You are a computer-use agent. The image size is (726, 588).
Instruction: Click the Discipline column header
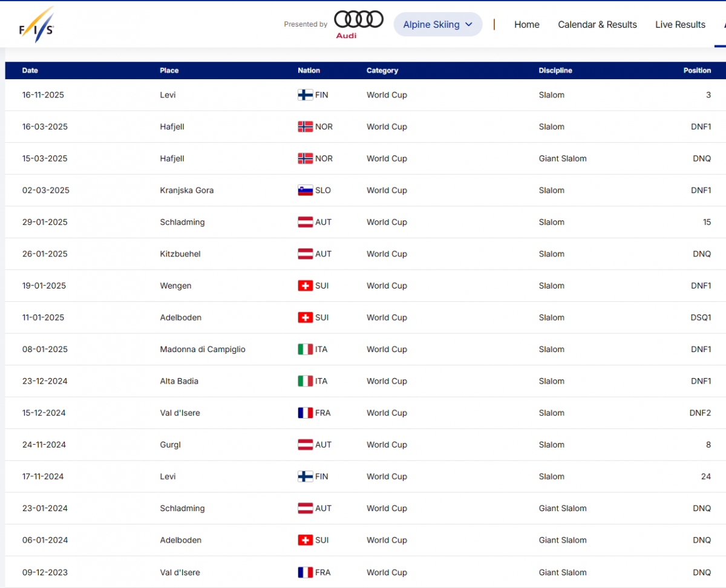555,71
